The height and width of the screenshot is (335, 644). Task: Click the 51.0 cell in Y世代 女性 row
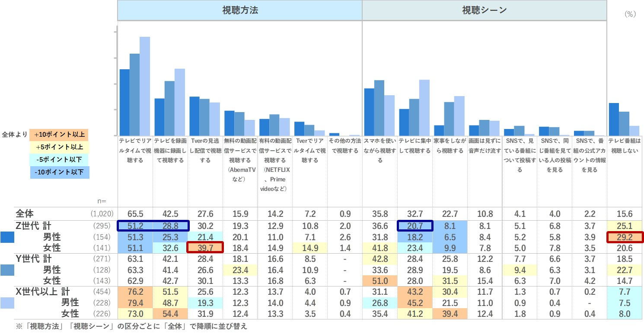[380, 280]
